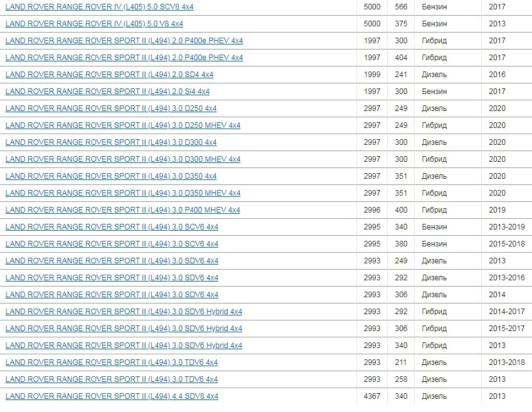Select the engine displacement value 2996
532x412 pixels.
click(372, 210)
